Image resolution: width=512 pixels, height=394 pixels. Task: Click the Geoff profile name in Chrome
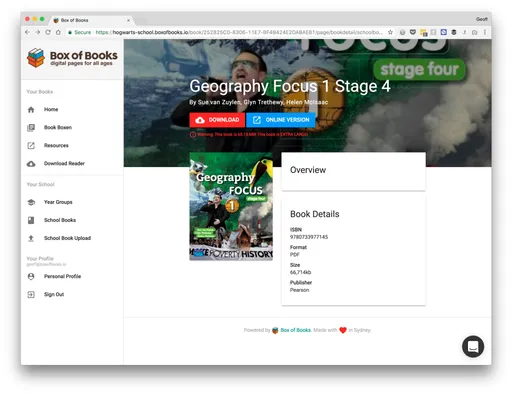point(482,19)
